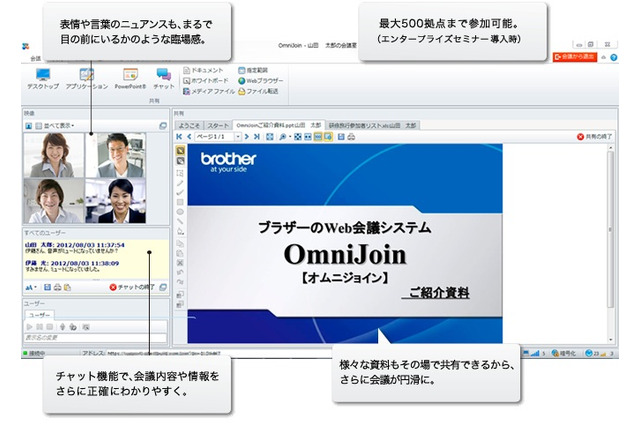Viewport: 640px width, 426px height.
Task: Leave the meeting with orange exit button
Action: [575, 57]
